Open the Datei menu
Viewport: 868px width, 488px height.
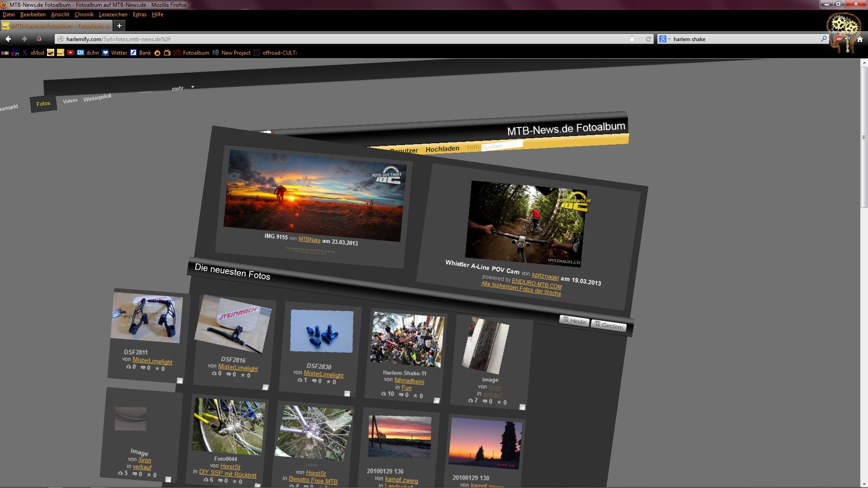click(9, 14)
